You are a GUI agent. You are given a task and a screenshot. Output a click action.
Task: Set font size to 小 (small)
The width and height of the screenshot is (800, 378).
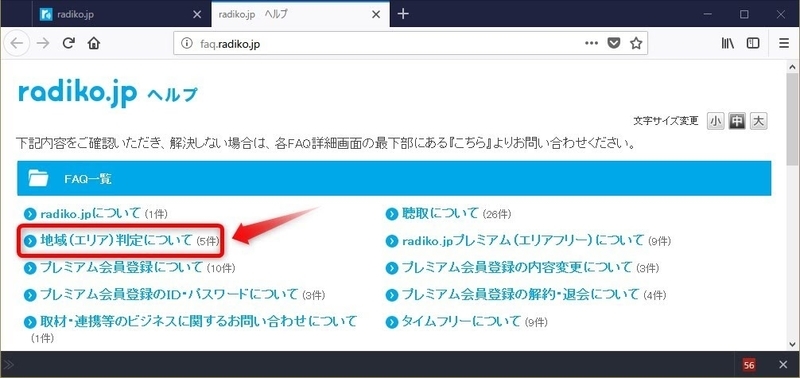[x=715, y=121]
